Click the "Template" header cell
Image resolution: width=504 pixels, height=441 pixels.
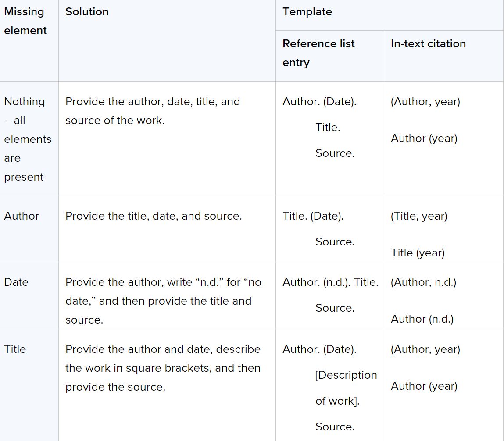point(307,12)
